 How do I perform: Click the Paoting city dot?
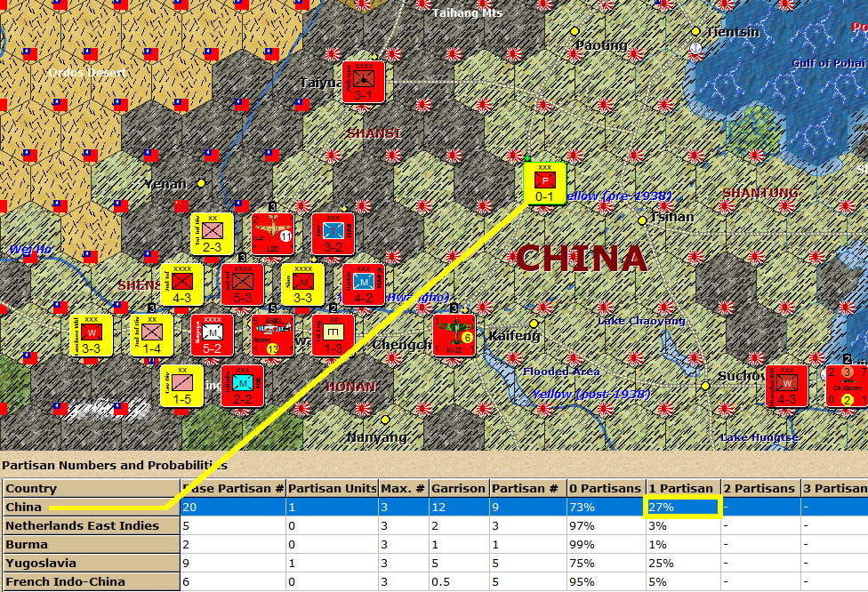point(575,31)
